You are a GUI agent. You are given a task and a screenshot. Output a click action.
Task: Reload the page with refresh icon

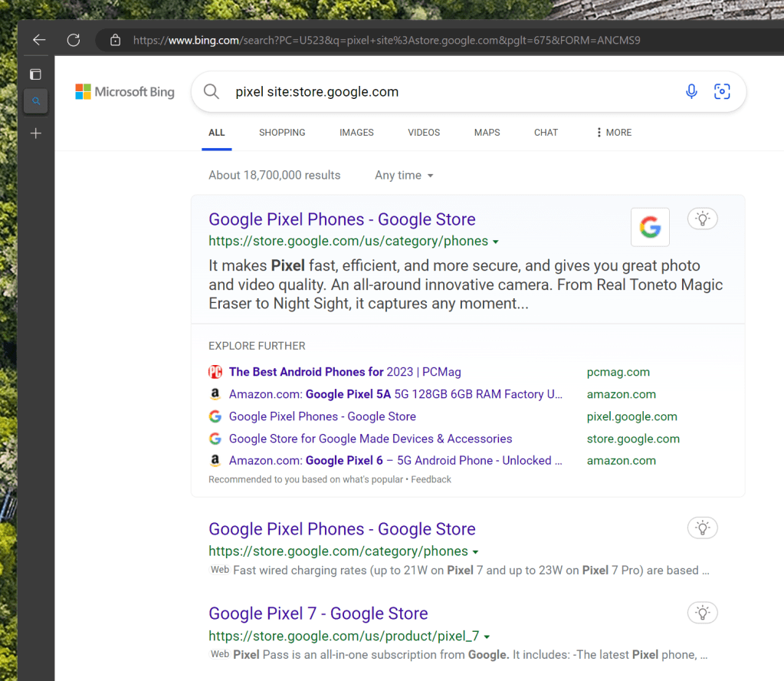[74, 40]
